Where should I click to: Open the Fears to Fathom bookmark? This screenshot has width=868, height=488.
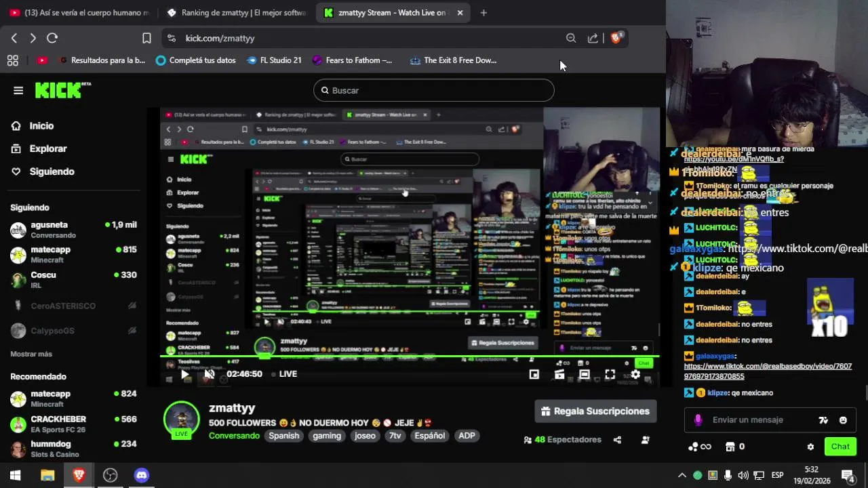pos(352,60)
